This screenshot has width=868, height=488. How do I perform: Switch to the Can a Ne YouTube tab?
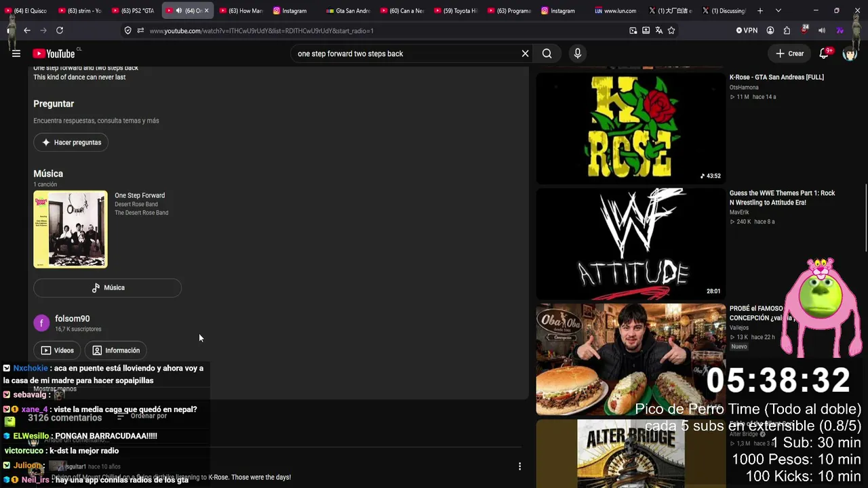tap(401, 11)
